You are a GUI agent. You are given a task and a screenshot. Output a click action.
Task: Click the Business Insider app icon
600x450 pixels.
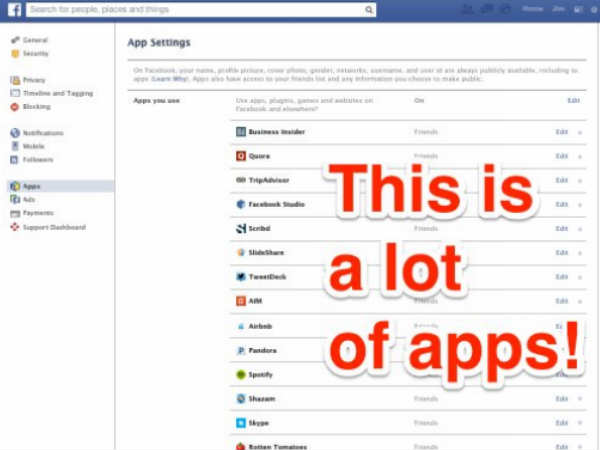point(241,132)
